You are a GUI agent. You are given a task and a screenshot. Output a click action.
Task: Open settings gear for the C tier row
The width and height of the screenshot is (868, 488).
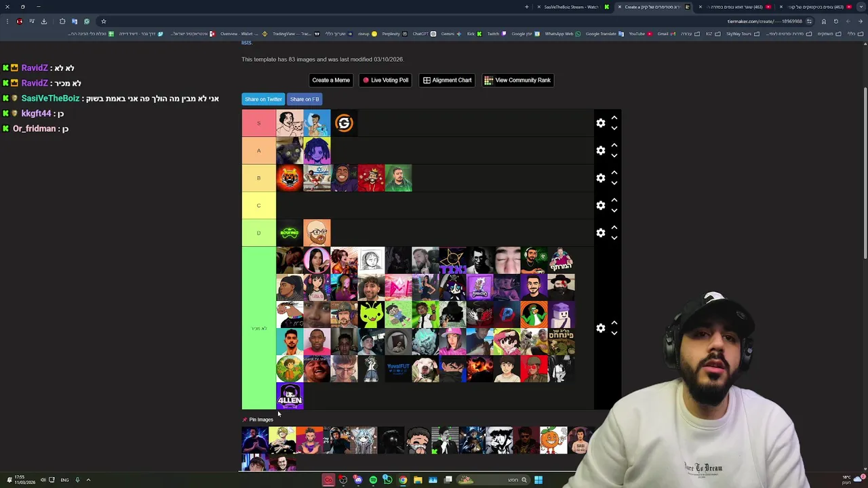(x=600, y=205)
